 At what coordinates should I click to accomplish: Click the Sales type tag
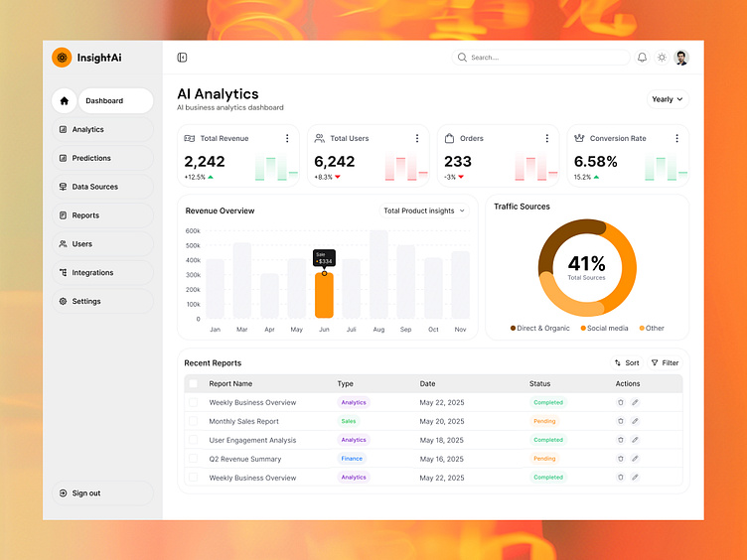tap(349, 421)
